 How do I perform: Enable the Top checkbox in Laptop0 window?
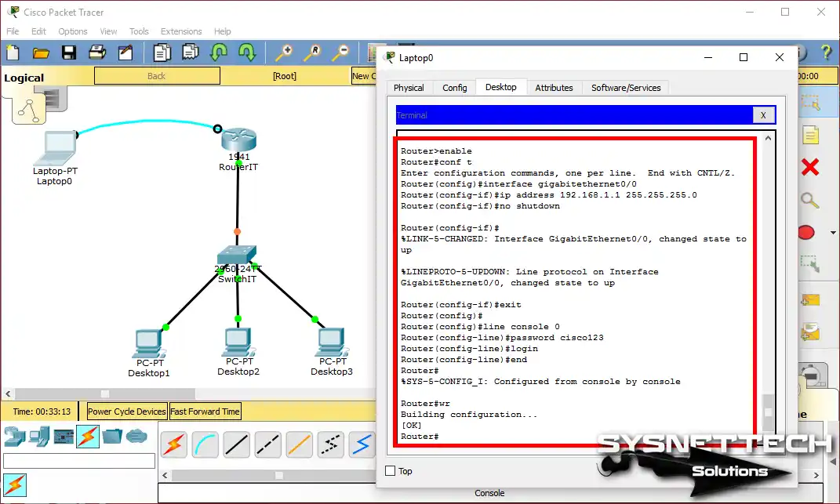[x=391, y=471]
